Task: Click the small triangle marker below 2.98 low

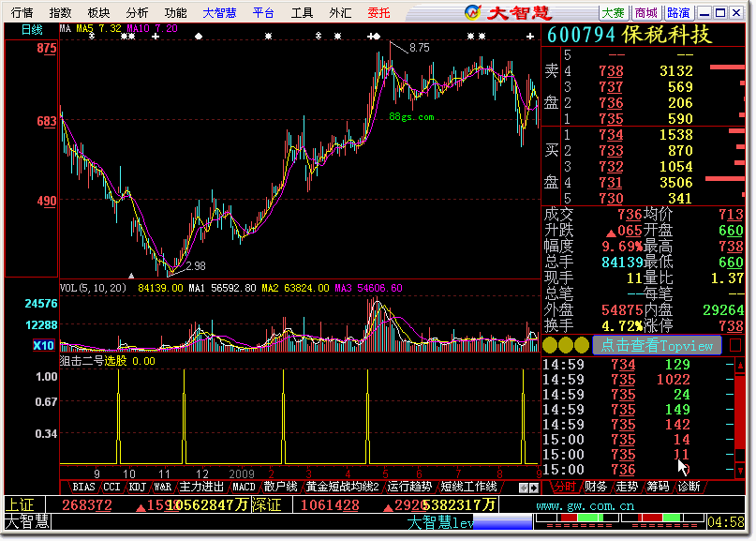Action: tap(130, 276)
